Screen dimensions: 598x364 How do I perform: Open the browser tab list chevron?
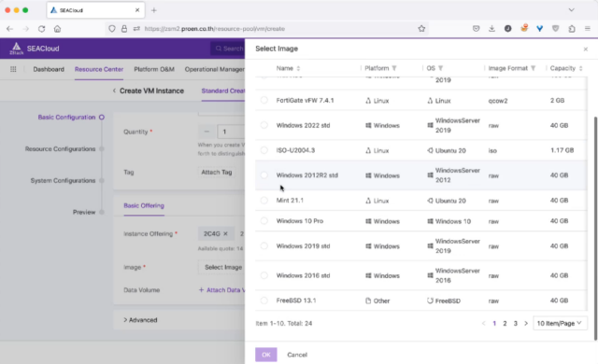pyautogui.click(x=571, y=10)
